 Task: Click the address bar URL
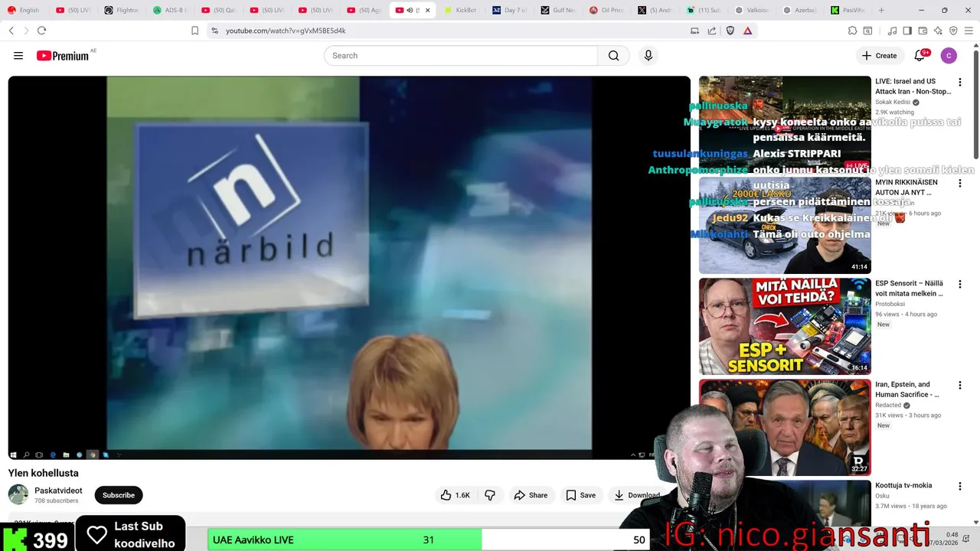click(x=286, y=31)
